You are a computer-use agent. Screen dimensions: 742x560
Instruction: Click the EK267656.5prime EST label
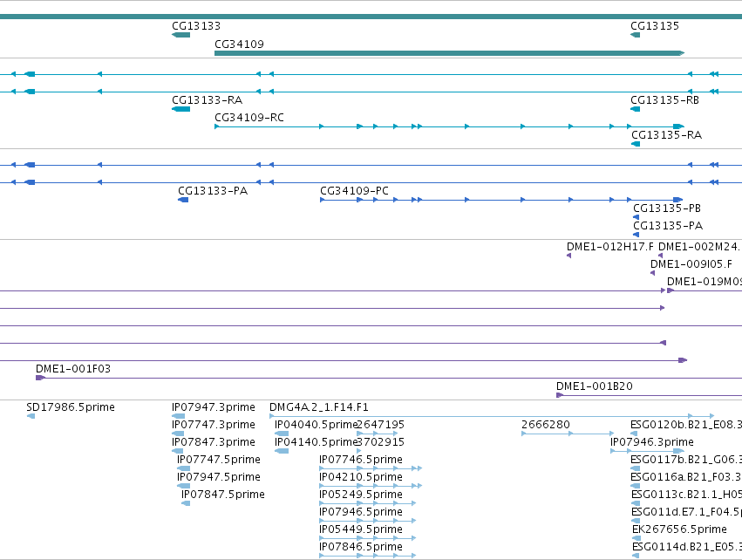(x=679, y=529)
